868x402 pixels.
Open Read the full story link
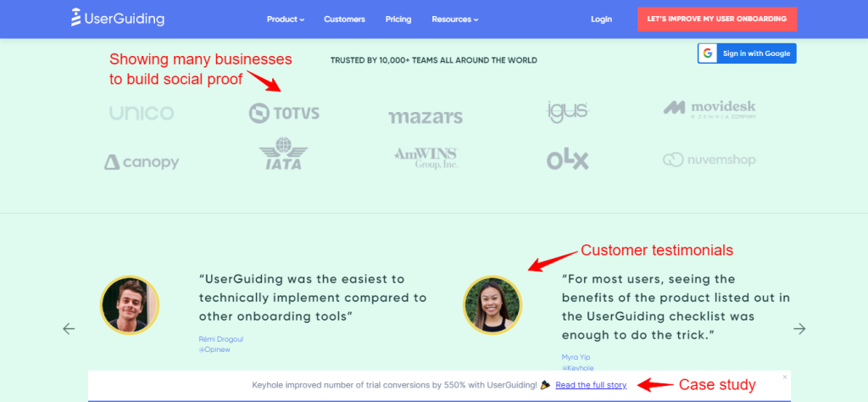tap(591, 385)
